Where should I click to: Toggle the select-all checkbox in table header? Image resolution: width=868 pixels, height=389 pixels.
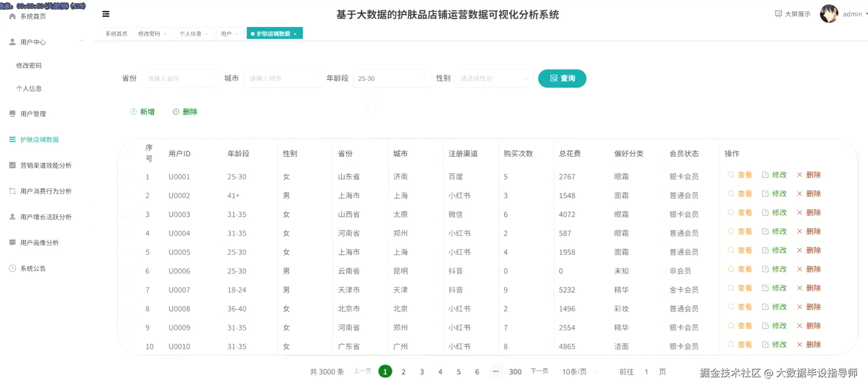tap(126, 154)
